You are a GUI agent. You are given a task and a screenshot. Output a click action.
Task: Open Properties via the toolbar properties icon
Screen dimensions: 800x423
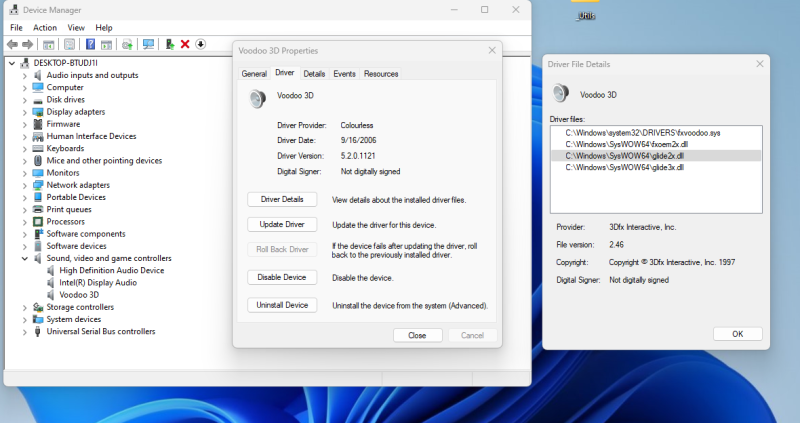click(x=69, y=44)
